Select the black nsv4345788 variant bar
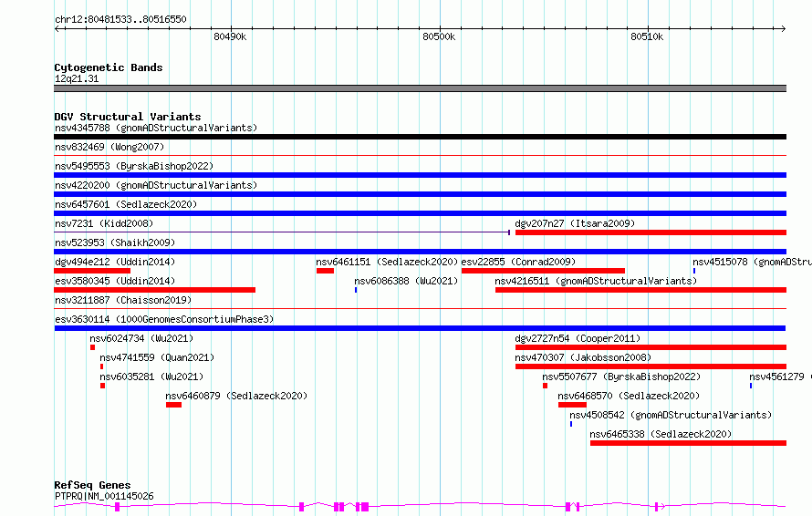Viewport: 812px width, 516px height. click(x=420, y=137)
